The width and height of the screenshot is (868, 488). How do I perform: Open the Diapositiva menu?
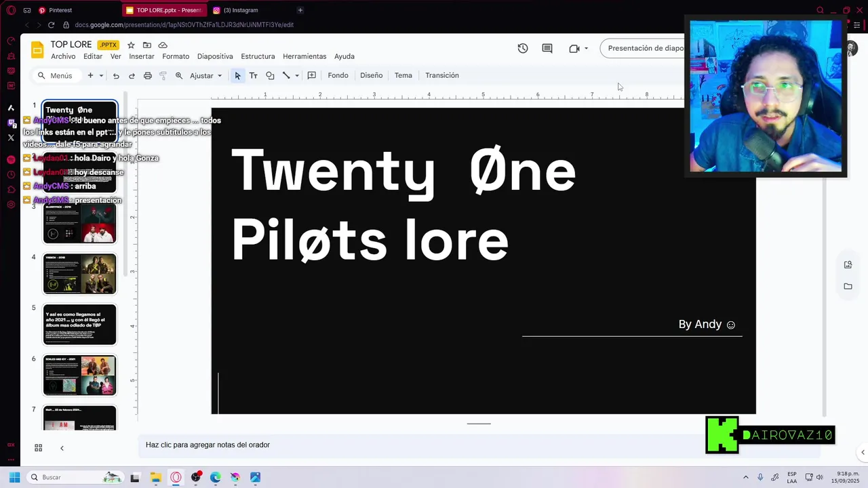click(215, 56)
